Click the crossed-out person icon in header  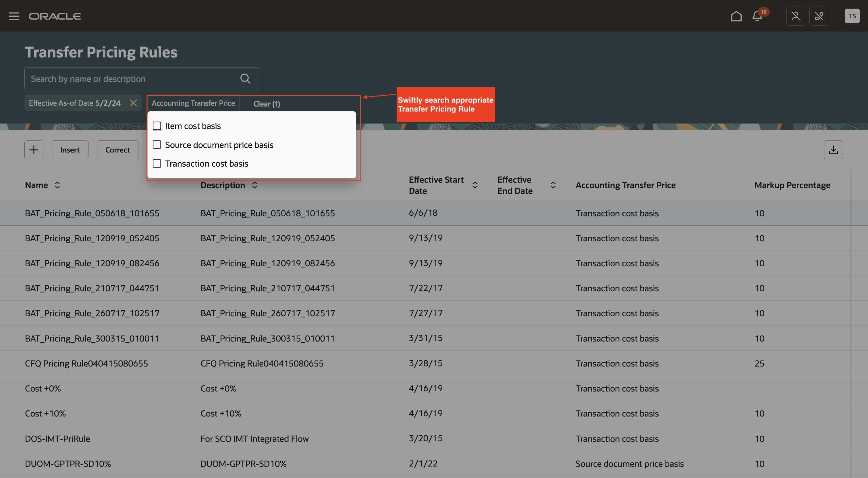(x=796, y=16)
